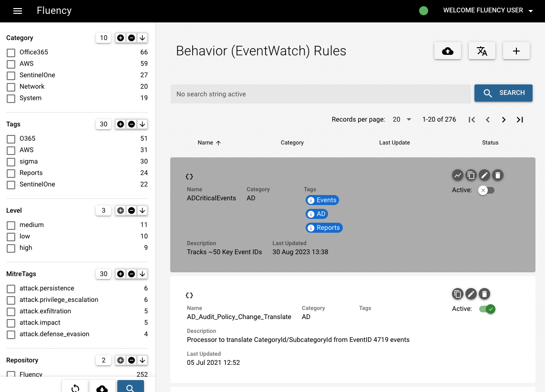Click minus icon in Tags facet

point(132,124)
